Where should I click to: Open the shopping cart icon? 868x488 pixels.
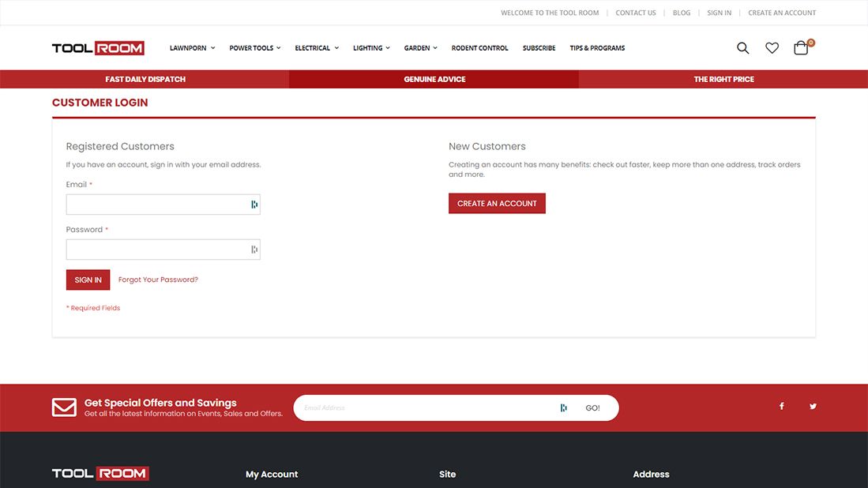point(801,48)
